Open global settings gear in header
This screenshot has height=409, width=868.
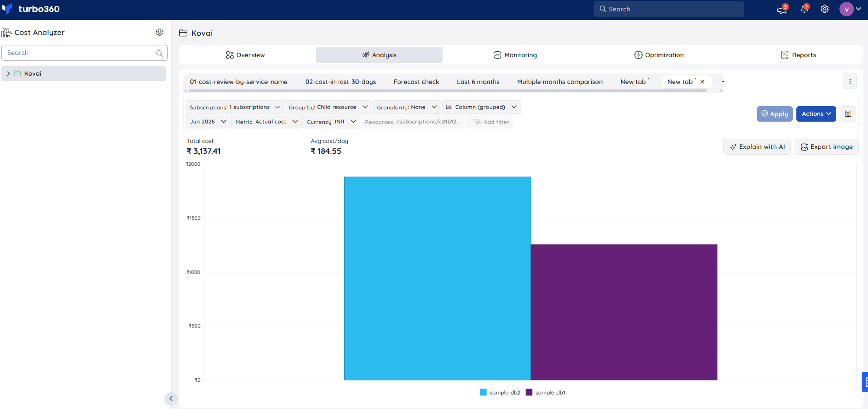click(825, 9)
